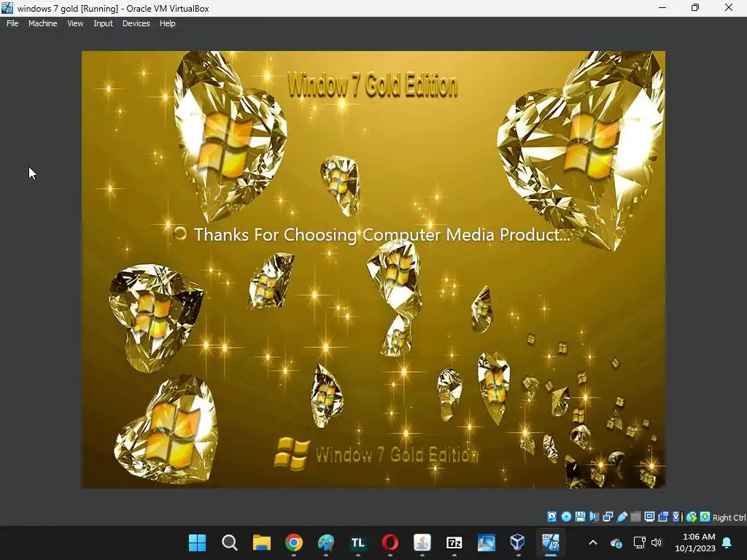Click the network adapters indicator
This screenshot has height=560, width=747.
pyautogui.click(x=608, y=517)
